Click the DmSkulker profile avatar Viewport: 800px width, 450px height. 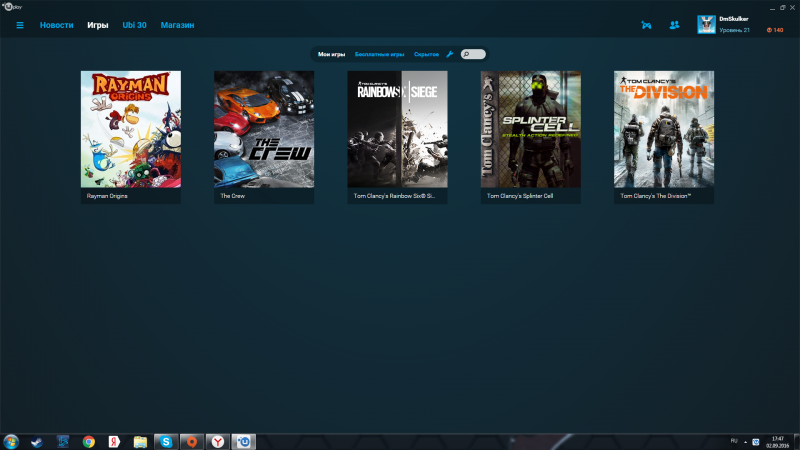(x=706, y=24)
